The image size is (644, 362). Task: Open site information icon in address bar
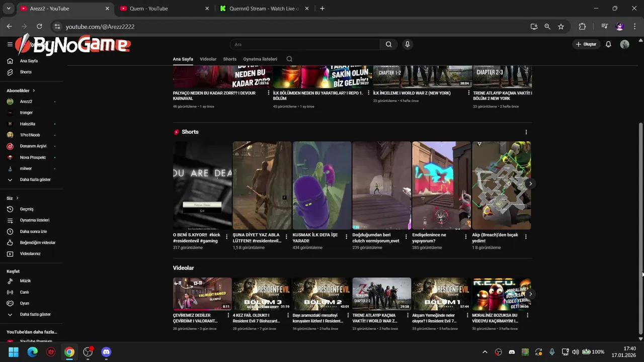click(57, 27)
